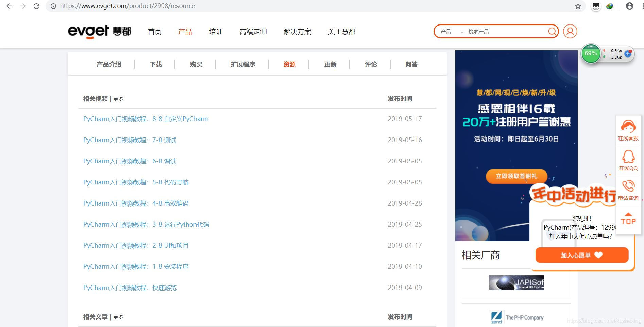Go back using the browser back arrow
This screenshot has height=327, width=644.
tap(9, 6)
